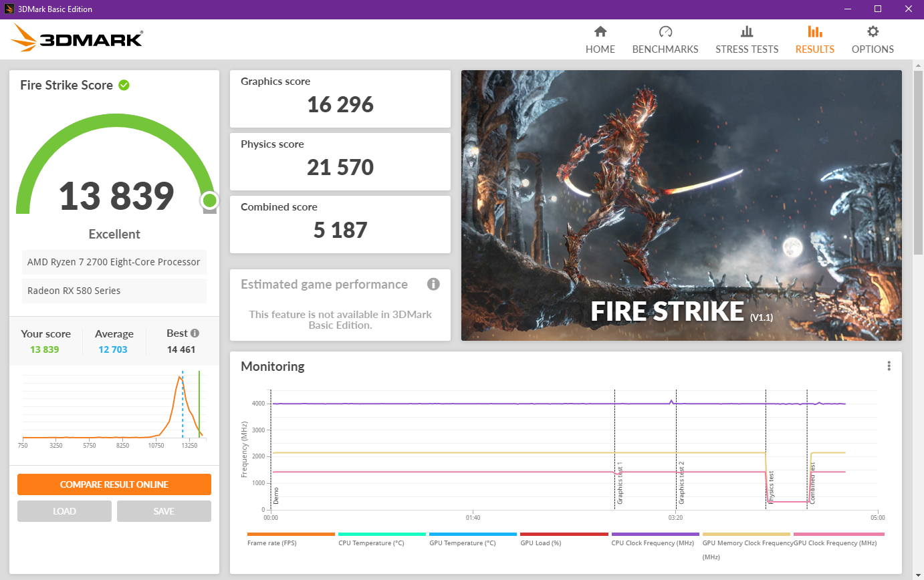The width and height of the screenshot is (924, 580).
Task: Switch to the Stress Tests tab
Action: pyautogui.click(x=747, y=40)
